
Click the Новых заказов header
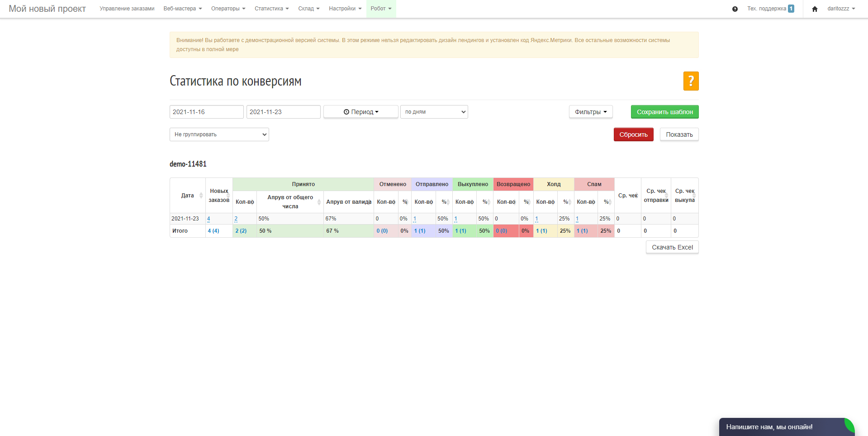click(x=219, y=196)
